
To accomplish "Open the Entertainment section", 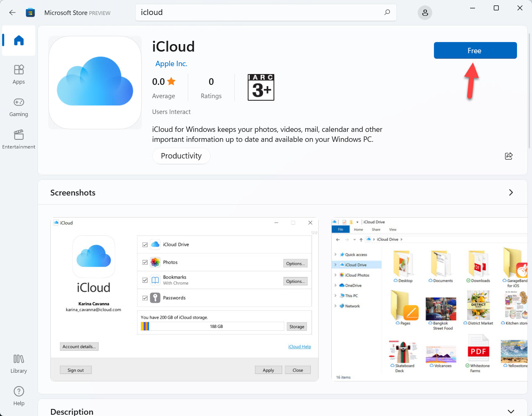I will coord(19,139).
